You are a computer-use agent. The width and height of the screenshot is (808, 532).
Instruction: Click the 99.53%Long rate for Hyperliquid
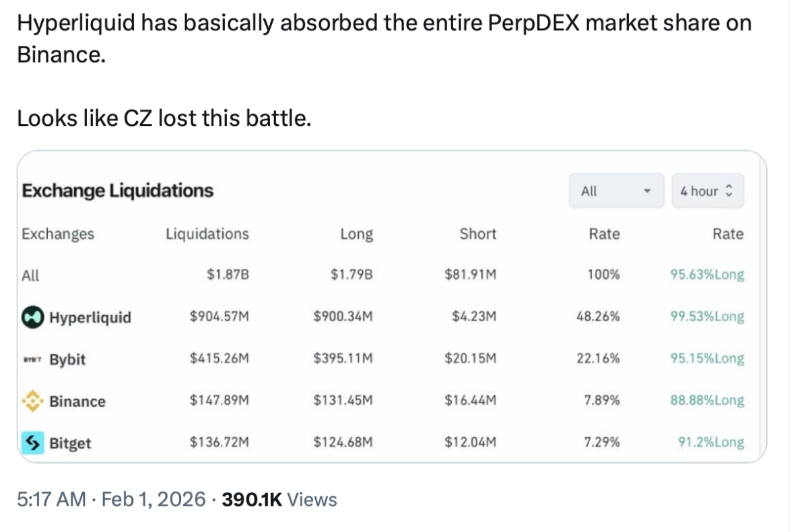coord(707,317)
